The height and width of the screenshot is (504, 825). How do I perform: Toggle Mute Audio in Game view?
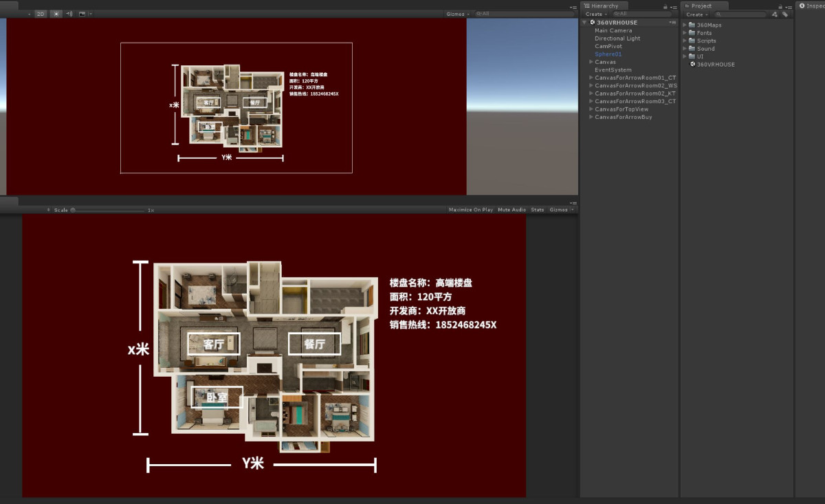click(x=511, y=210)
